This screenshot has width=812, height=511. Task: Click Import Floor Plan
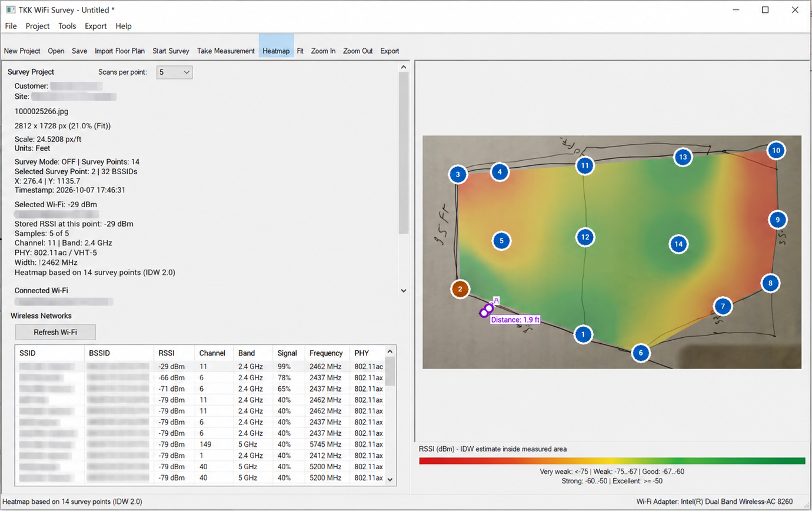pos(120,51)
